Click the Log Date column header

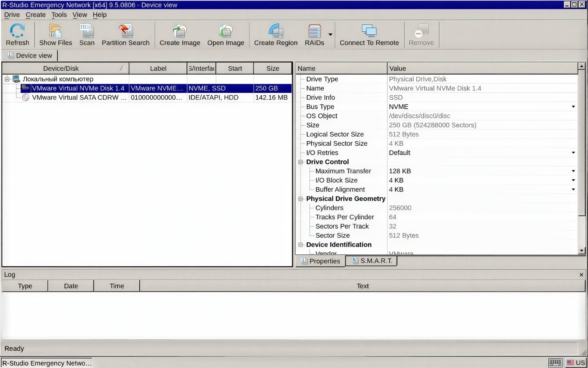point(71,286)
